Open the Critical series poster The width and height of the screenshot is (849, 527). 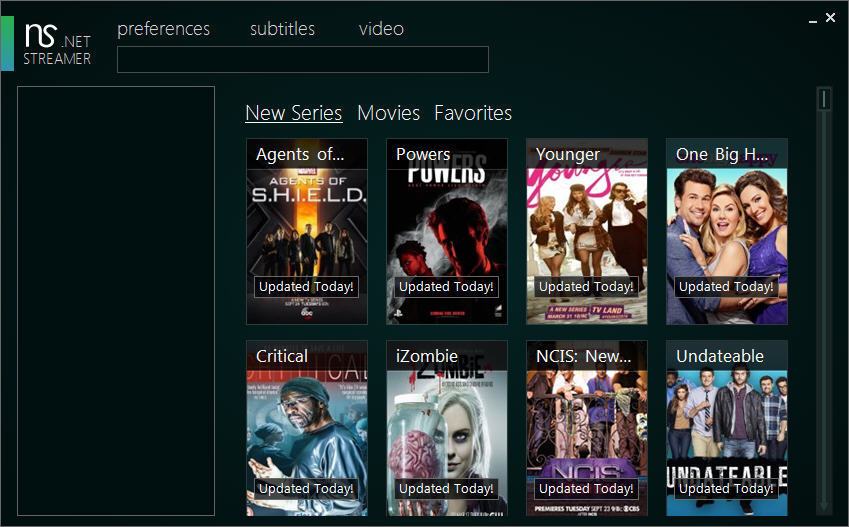click(307, 428)
